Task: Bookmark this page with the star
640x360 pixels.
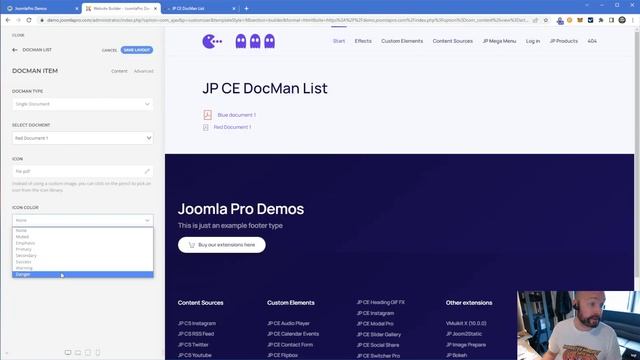Action: 546,20
